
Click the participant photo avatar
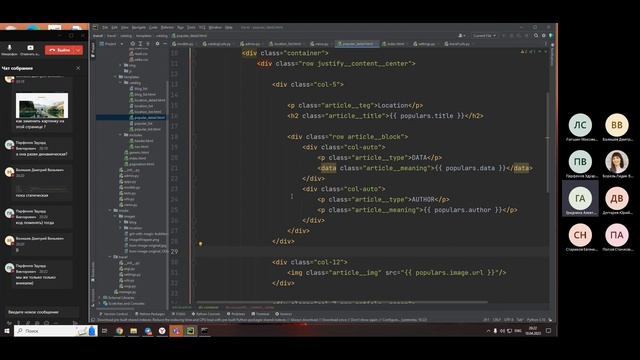pyautogui.click(x=617, y=162)
